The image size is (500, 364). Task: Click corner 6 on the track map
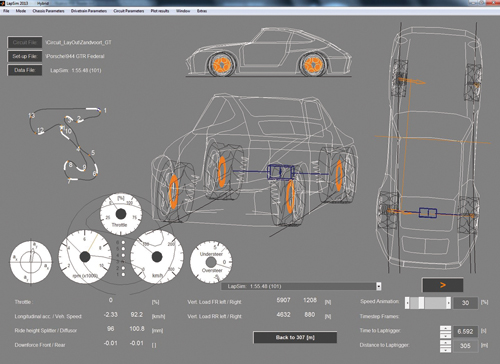coord(94,174)
